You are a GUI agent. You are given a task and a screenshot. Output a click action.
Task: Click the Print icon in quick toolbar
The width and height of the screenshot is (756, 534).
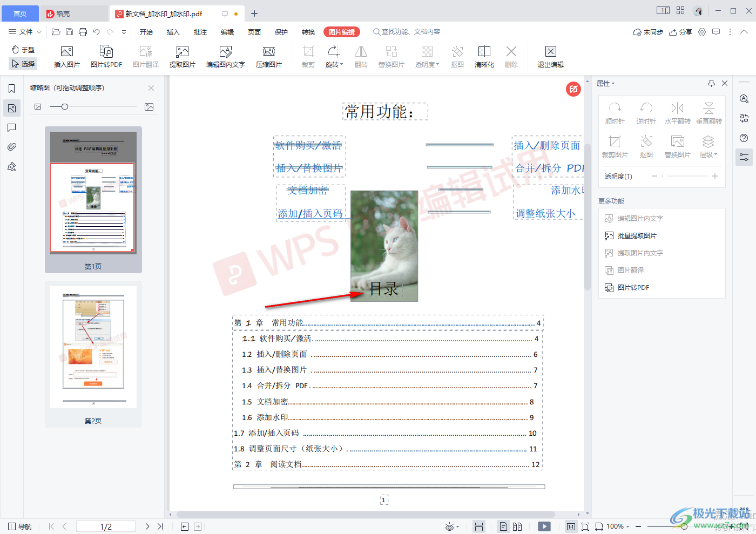click(83, 32)
